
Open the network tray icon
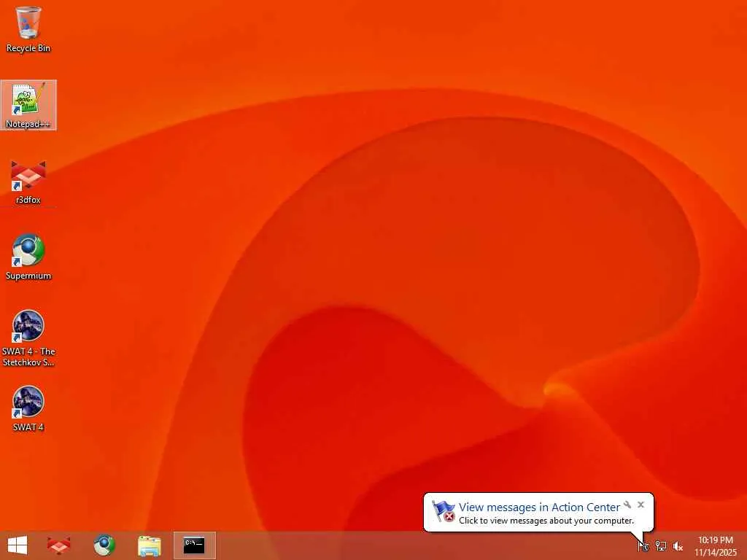660,546
